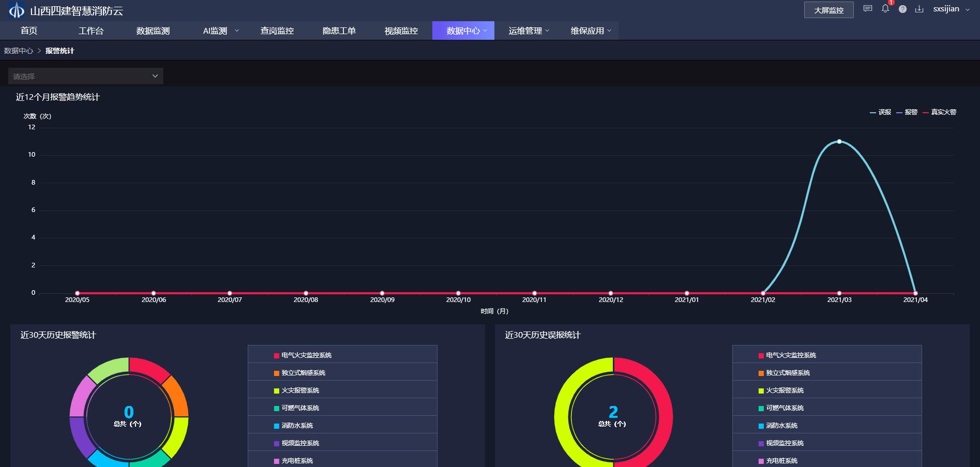
Task: Expand the sxsijian user account dropdown
Action: [x=951, y=9]
